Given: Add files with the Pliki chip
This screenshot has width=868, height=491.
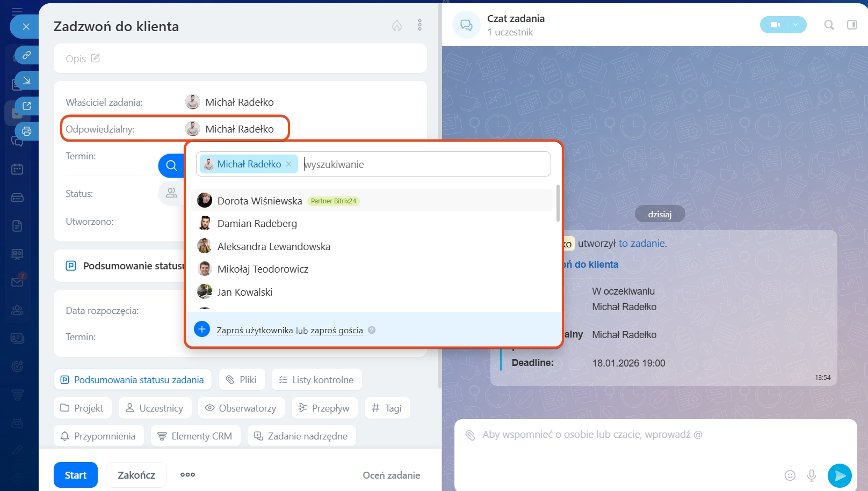Looking at the screenshot, I should [x=241, y=379].
